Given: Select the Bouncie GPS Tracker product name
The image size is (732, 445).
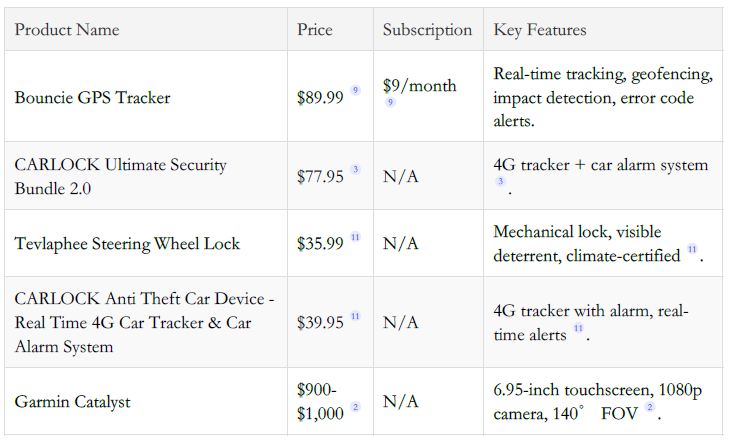Looking at the screenshot, I should click(92, 98).
